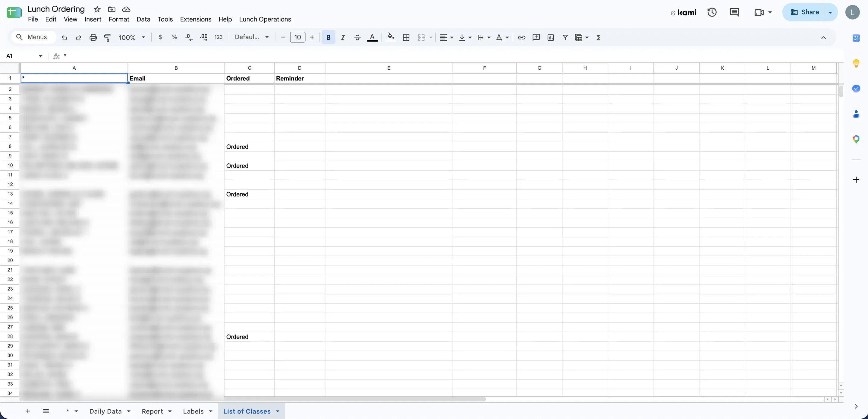This screenshot has width=868, height=419.
Task: Toggle Italic formatting
Action: point(343,37)
